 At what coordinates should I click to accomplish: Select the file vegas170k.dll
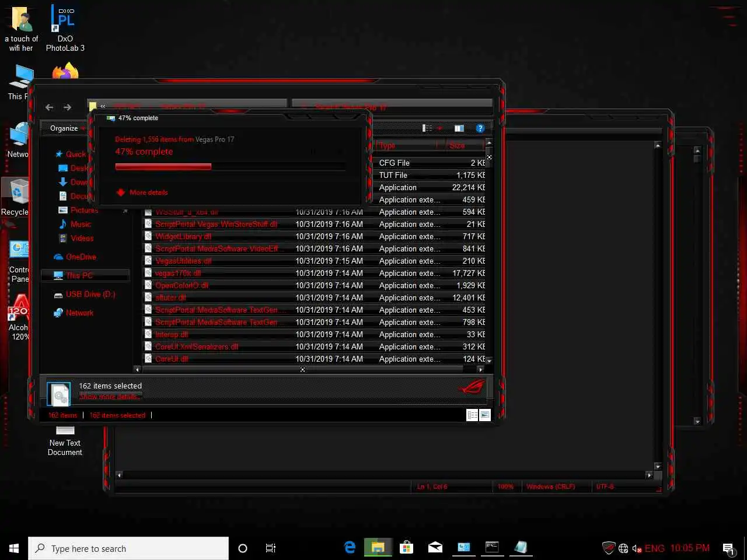point(178,273)
